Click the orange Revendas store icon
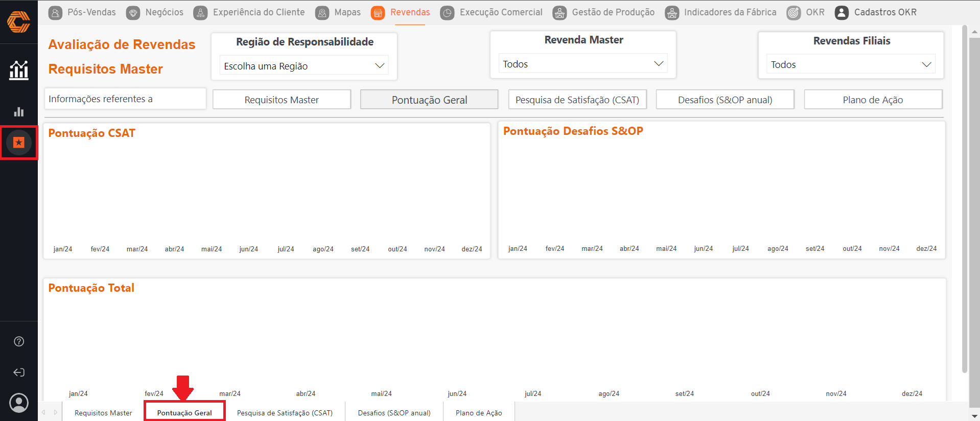This screenshot has height=421, width=980. pyautogui.click(x=378, y=13)
